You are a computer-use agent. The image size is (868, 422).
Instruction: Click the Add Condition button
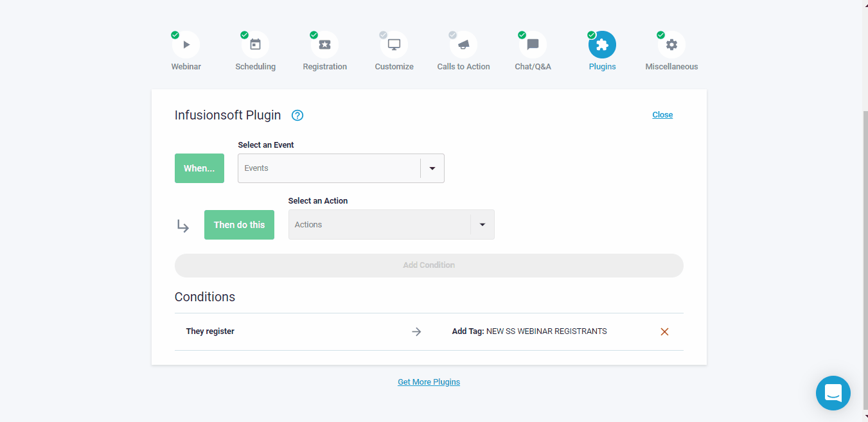429,265
